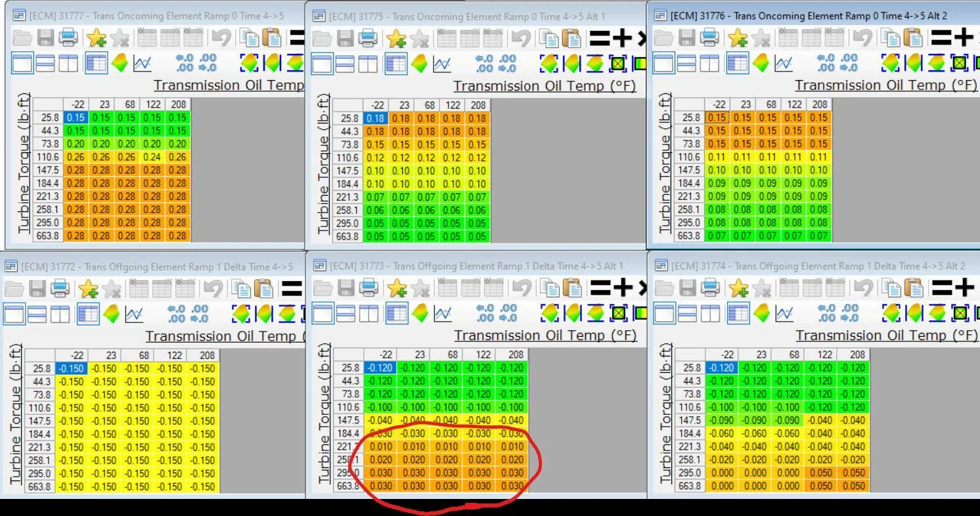980x516 pixels.
Task: Select 0.24 cell in 31777 table
Action: pyautogui.click(x=152, y=157)
